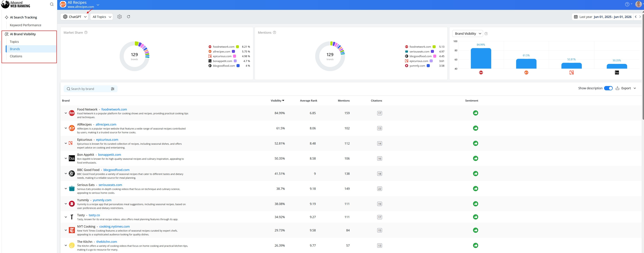This screenshot has width=644, height=253.
Task: Open seriouseats.com link
Action: (110, 185)
